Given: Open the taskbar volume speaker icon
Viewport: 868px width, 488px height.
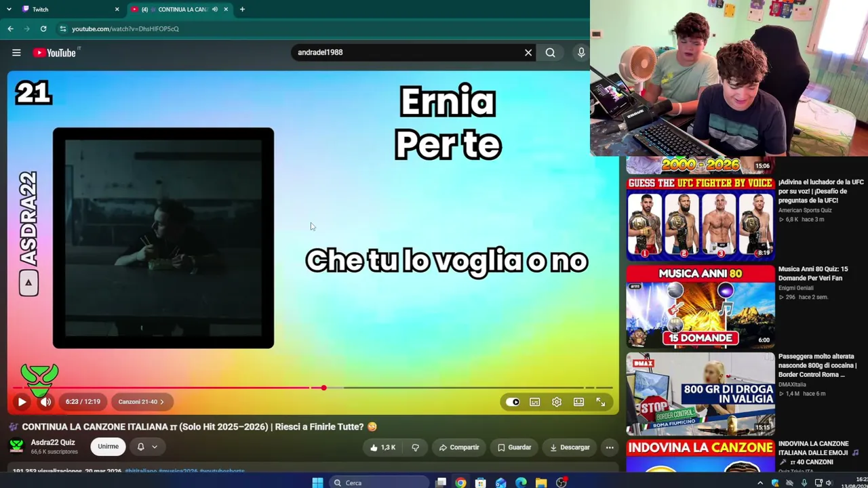Looking at the screenshot, I should point(829,483).
